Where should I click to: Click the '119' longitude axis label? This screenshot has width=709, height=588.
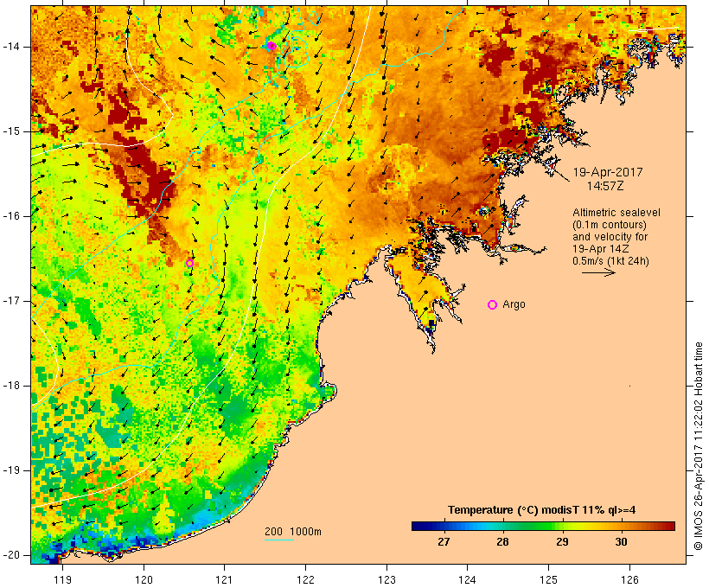coord(62,579)
